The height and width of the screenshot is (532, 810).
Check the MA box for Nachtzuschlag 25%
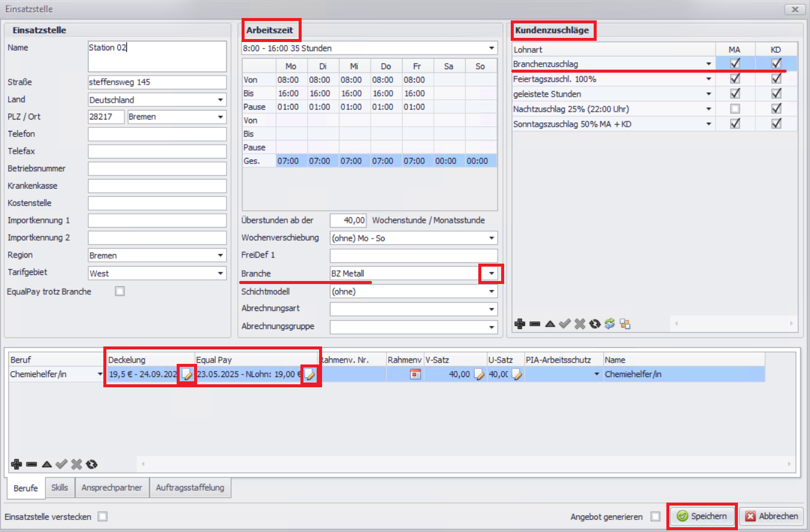coord(734,109)
